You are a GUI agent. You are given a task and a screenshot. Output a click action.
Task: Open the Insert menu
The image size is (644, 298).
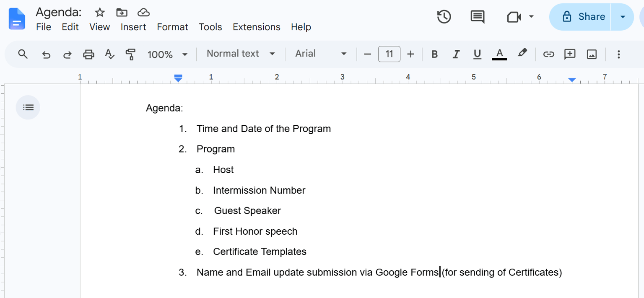point(133,27)
